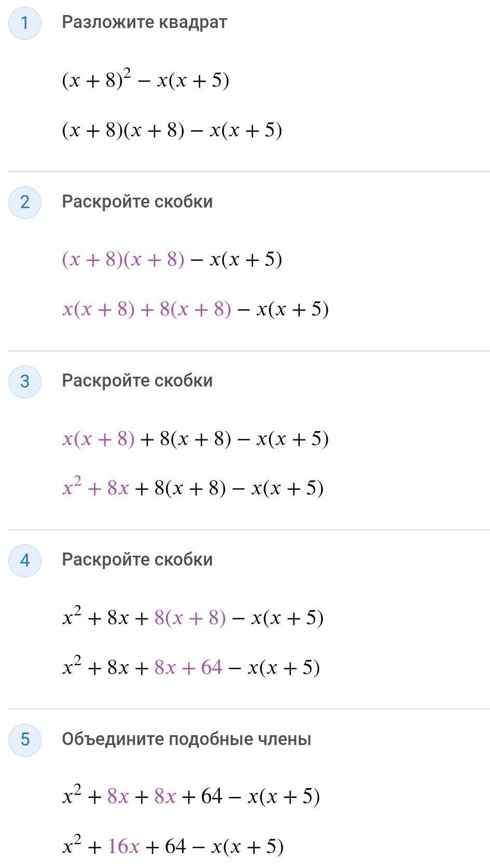Click step 4 result with purple 8x + 64
490x868 pixels.
point(191,667)
